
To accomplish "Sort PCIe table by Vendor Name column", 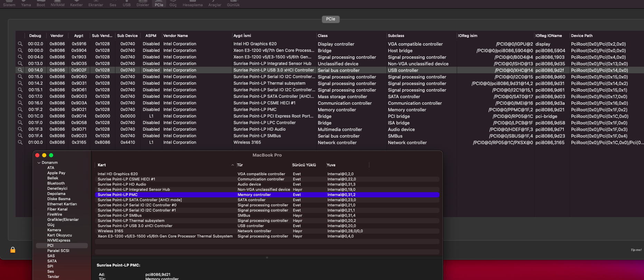I will click(176, 36).
